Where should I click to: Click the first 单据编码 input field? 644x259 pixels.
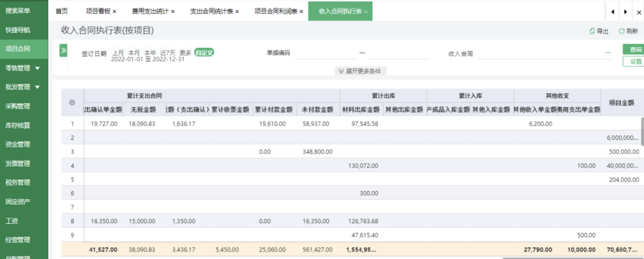tap(325, 53)
